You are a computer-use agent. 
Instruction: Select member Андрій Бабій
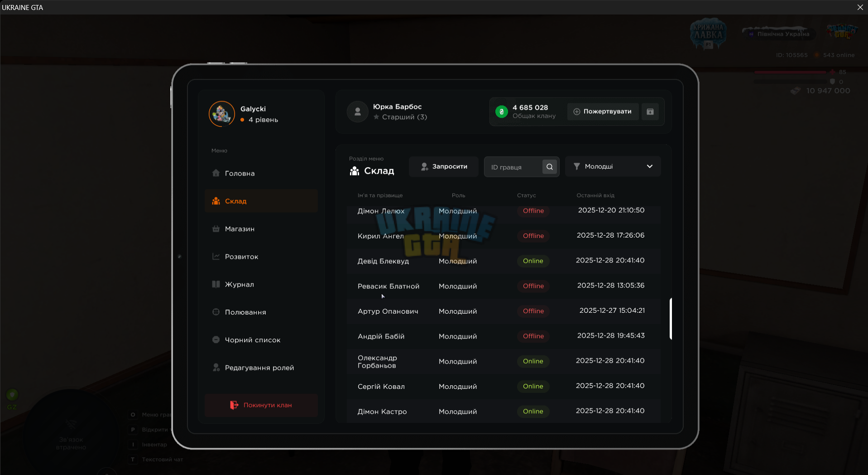[x=504, y=336]
